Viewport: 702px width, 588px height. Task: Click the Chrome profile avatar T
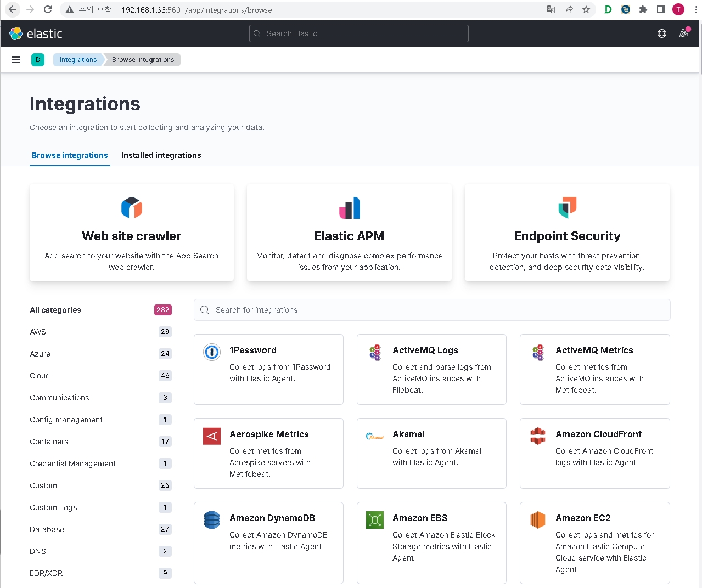pyautogui.click(x=678, y=9)
